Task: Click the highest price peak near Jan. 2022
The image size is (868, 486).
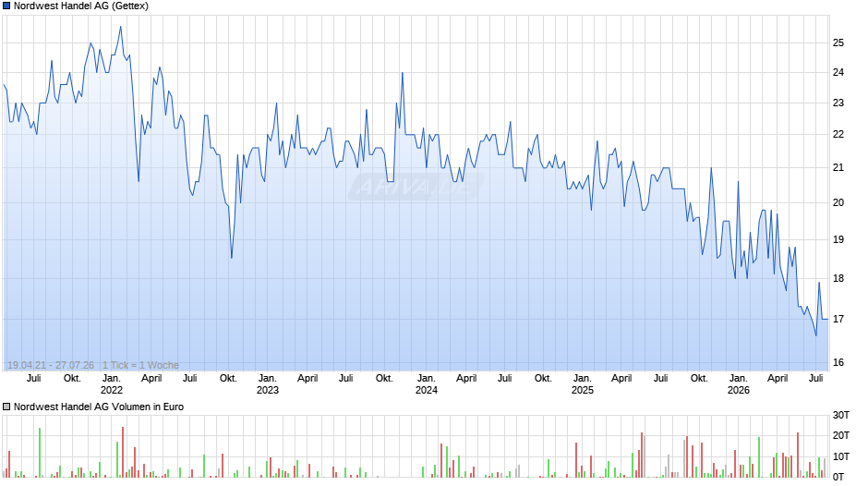Action: click(121, 27)
